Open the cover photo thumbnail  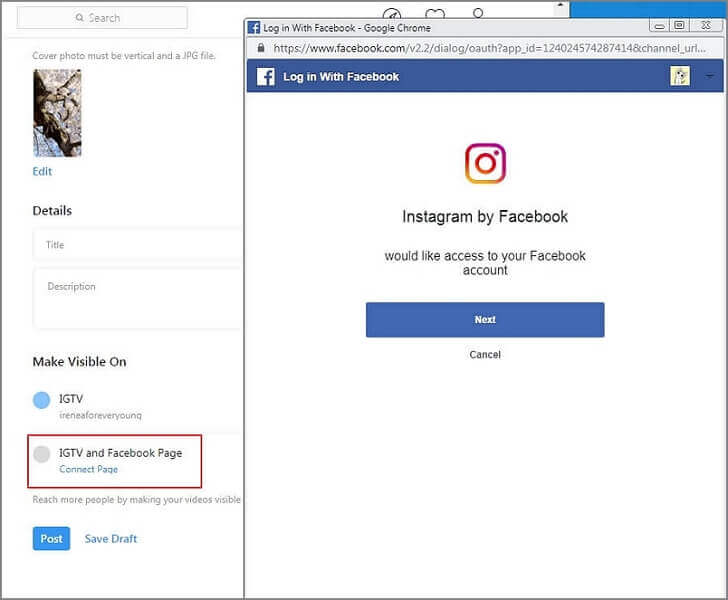[57, 113]
